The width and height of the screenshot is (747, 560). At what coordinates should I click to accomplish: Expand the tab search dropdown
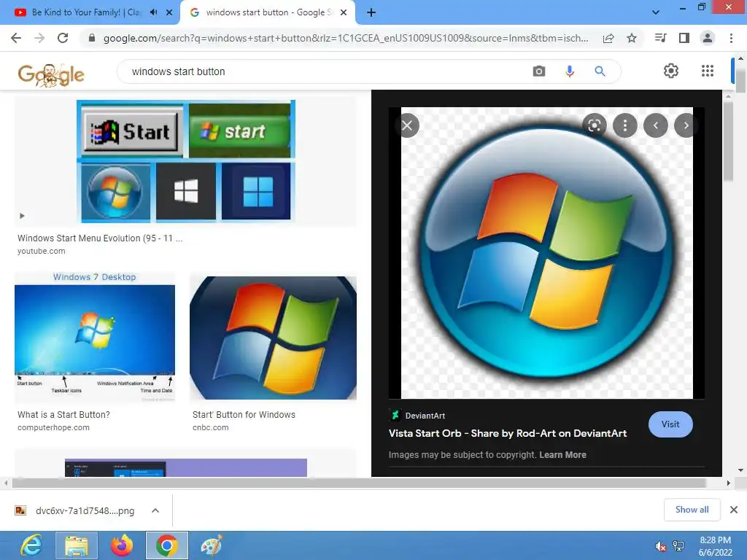tap(656, 12)
